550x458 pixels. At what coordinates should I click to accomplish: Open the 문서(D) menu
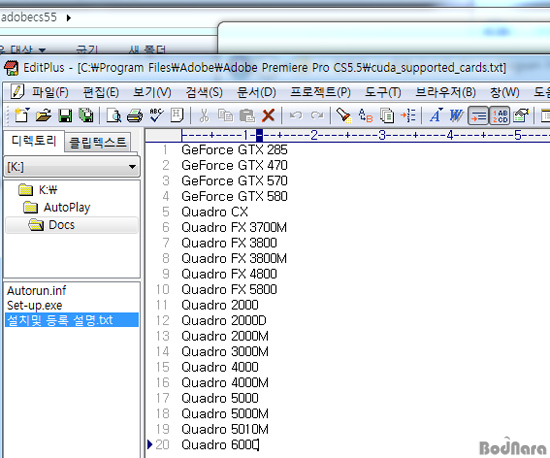[256, 92]
